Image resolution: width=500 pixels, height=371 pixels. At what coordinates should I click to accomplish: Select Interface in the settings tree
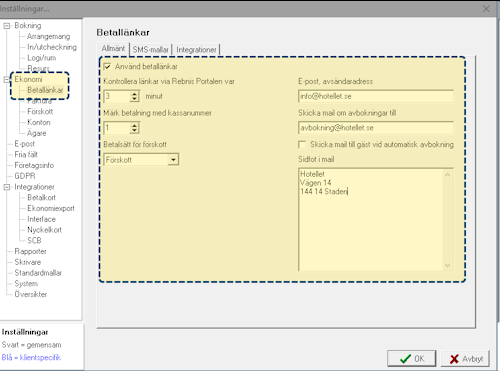[x=41, y=219]
